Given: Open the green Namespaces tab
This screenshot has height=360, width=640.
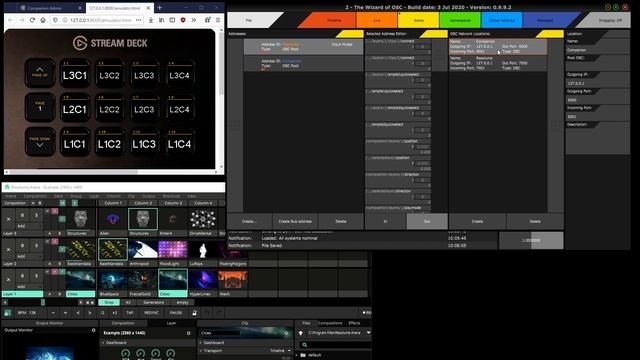Looking at the screenshot, I should (x=460, y=20).
